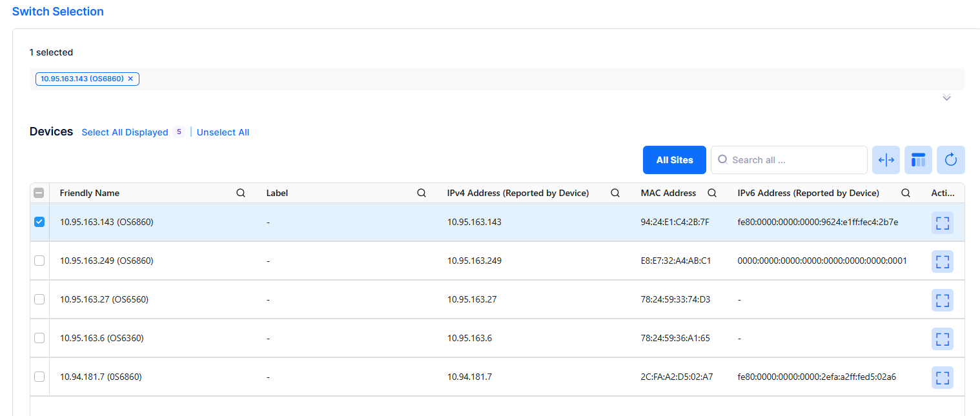
Task: Check the 10.95.163.27 row checkbox
Action: (39, 299)
